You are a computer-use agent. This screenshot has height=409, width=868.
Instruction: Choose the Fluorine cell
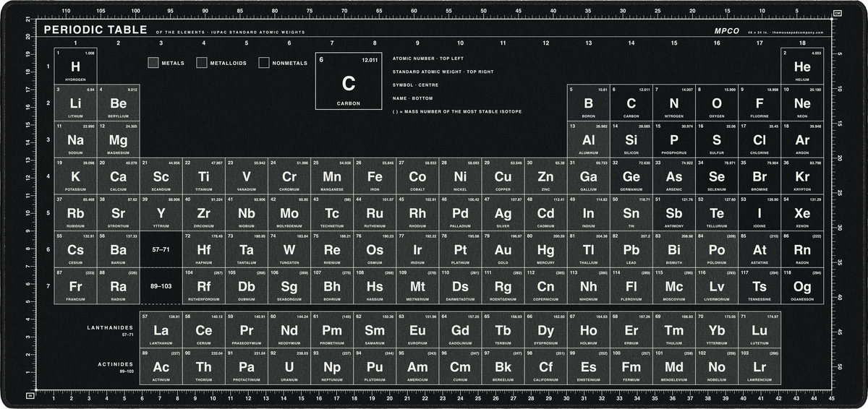tap(759, 103)
